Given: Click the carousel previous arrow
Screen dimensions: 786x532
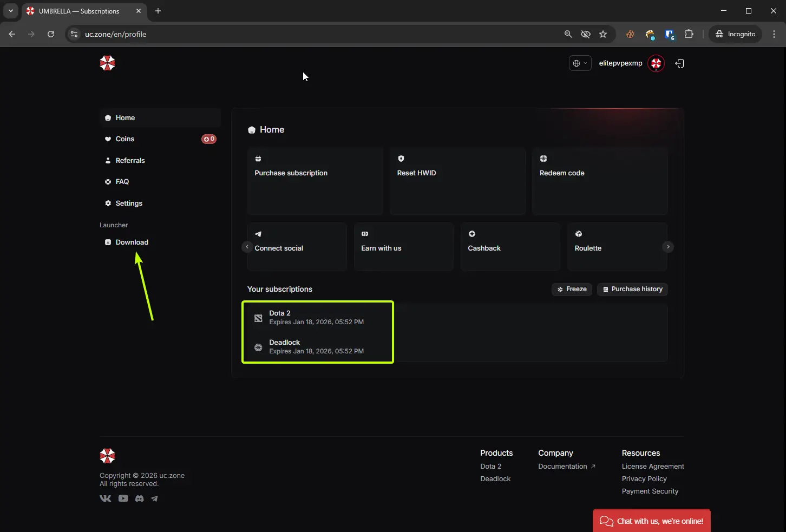Looking at the screenshot, I should (247, 247).
